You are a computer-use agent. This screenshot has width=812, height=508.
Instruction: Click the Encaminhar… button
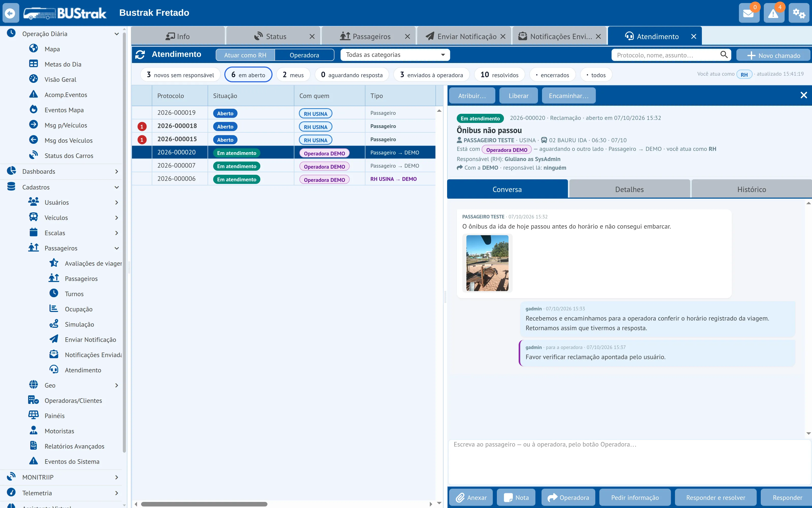click(568, 96)
